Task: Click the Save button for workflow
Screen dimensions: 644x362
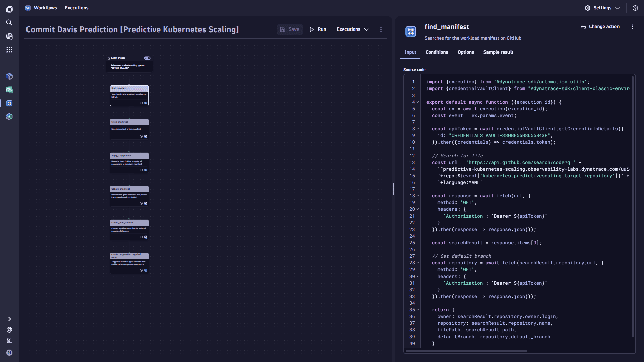Action: (x=290, y=29)
